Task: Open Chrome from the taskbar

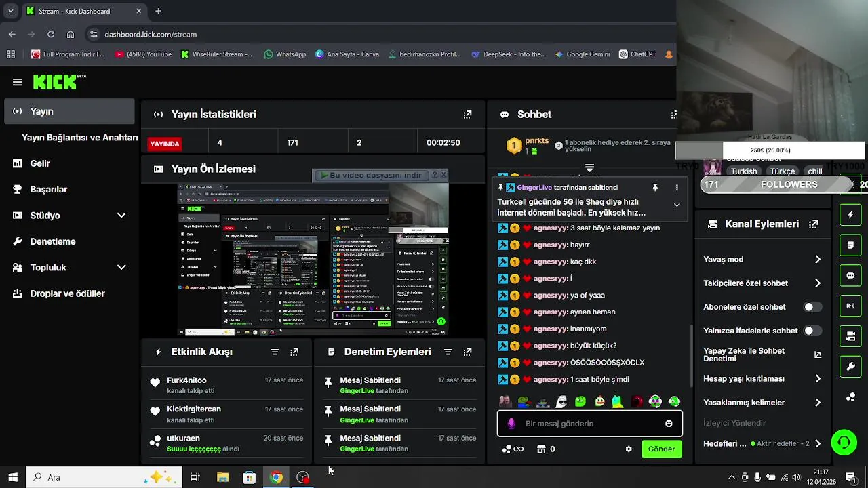Action: pos(276,477)
